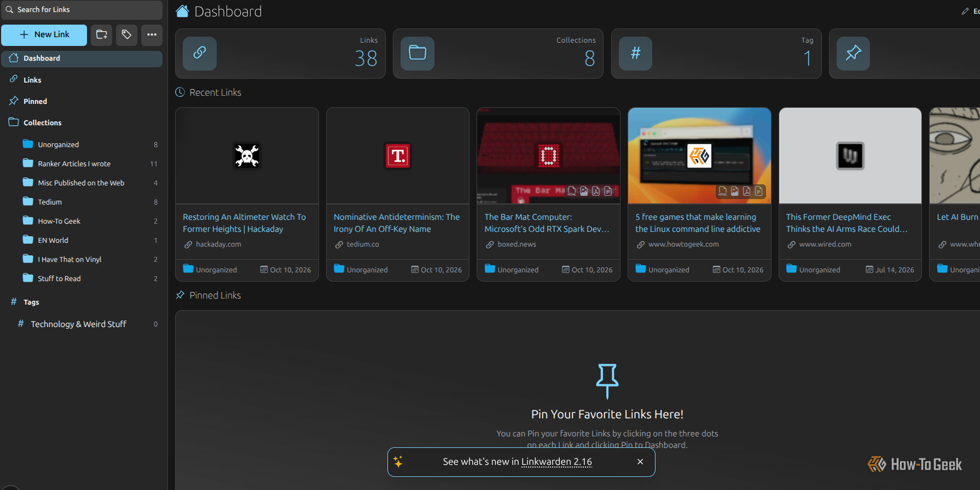Open This Former DeepMind Exec link title
This screenshot has width=980, height=490.
[x=846, y=223]
